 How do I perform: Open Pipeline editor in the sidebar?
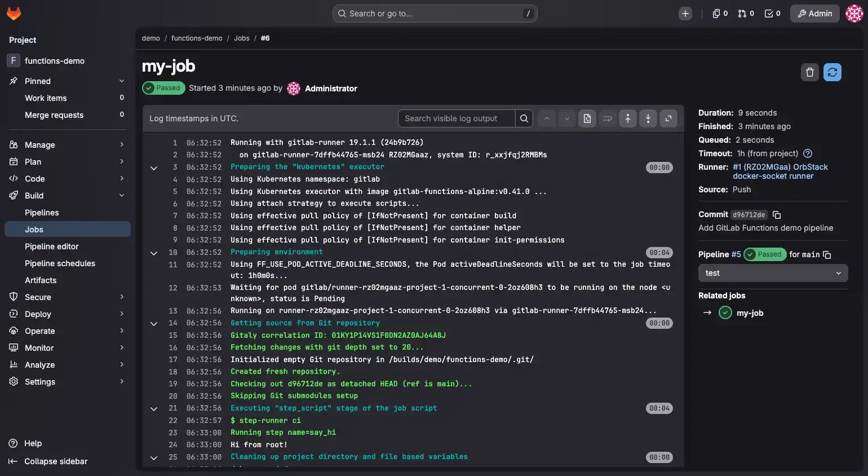[x=68, y=246]
